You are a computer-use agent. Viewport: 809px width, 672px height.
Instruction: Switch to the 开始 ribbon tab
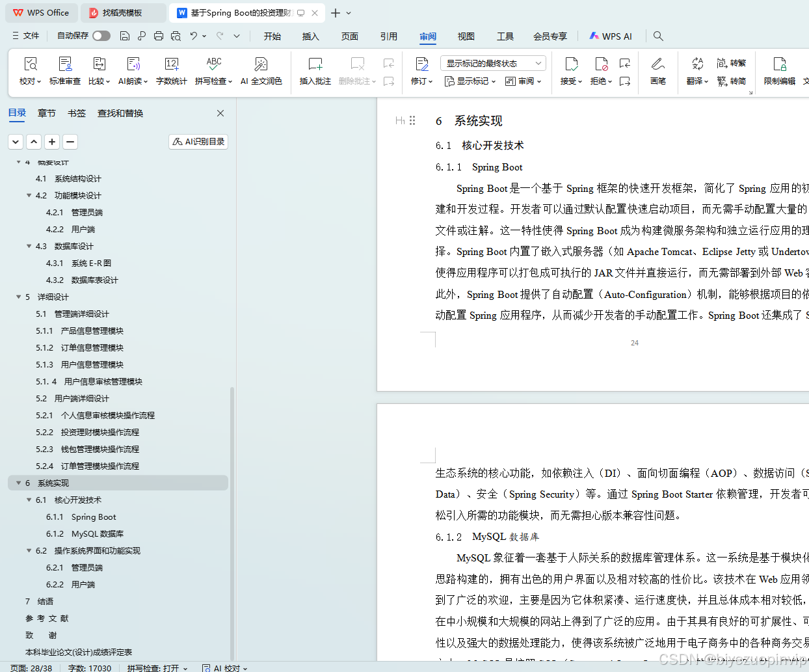click(272, 36)
